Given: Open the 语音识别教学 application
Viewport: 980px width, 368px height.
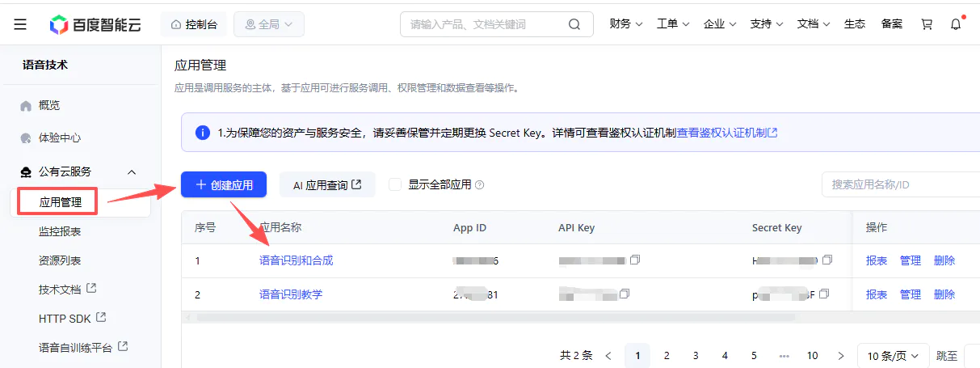Looking at the screenshot, I should click(x=291, y=294).
